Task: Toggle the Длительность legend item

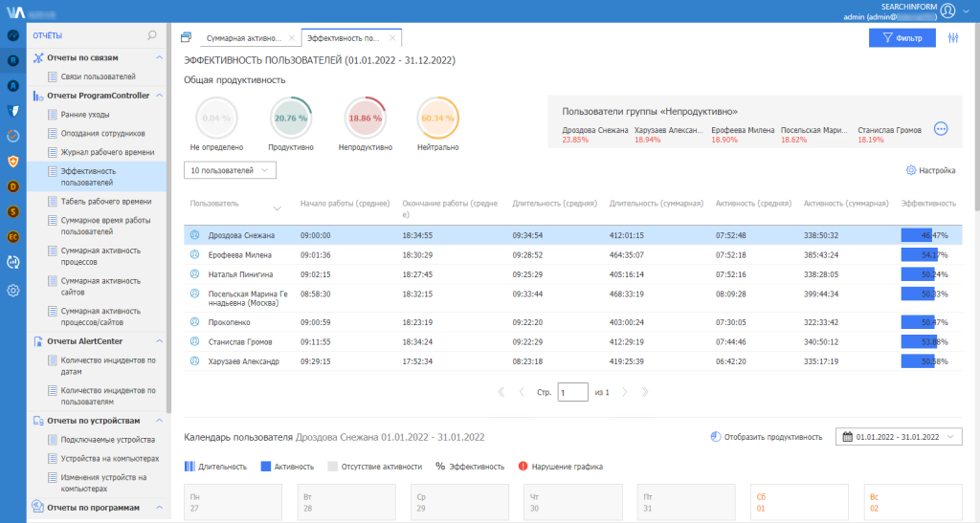Action: point(215,467)
